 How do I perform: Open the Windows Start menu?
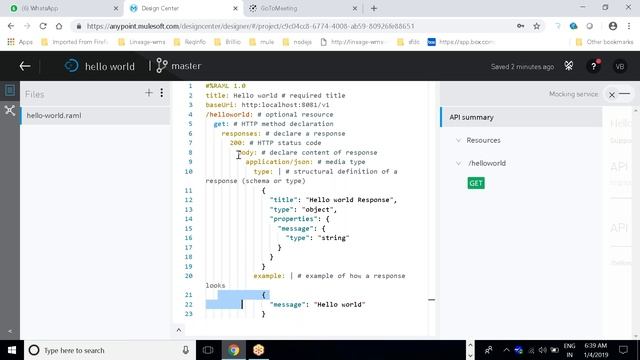pyautogui.click(x=12, y=350)
